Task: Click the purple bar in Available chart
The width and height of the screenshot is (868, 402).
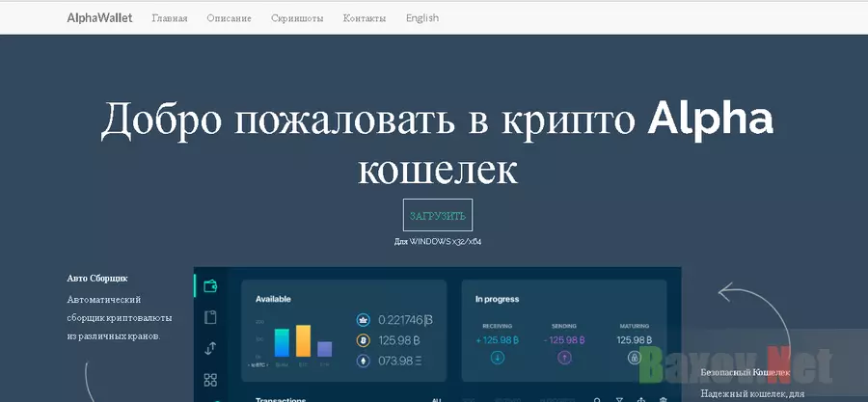Action: [x=324, y=349]
